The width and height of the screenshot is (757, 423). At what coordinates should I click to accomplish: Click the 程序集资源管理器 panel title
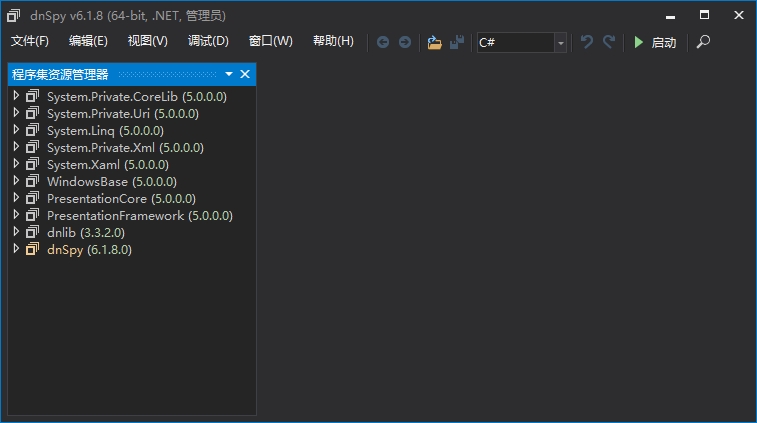[60, 74]
